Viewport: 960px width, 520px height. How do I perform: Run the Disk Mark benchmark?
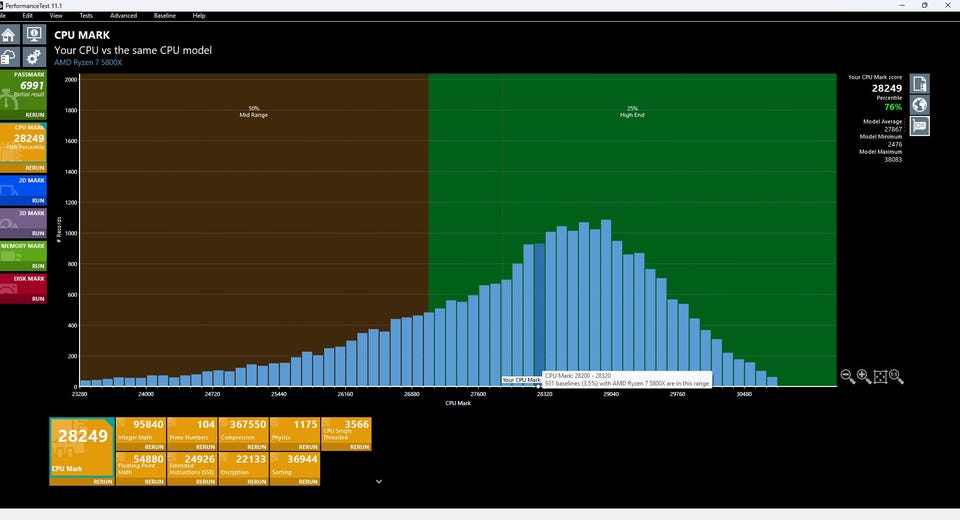(38, 299)
